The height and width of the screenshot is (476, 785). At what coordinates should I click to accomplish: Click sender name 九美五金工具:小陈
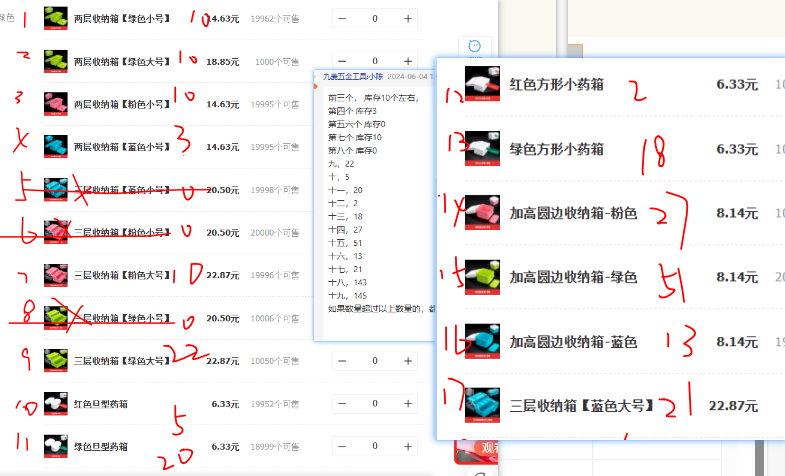click(352, 77)
